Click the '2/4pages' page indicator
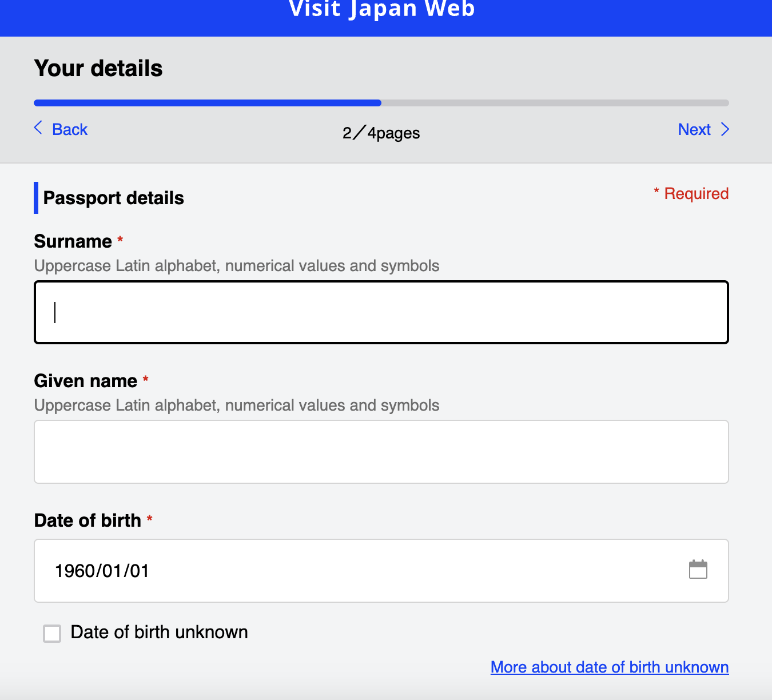772x700 pixels. 381,133
